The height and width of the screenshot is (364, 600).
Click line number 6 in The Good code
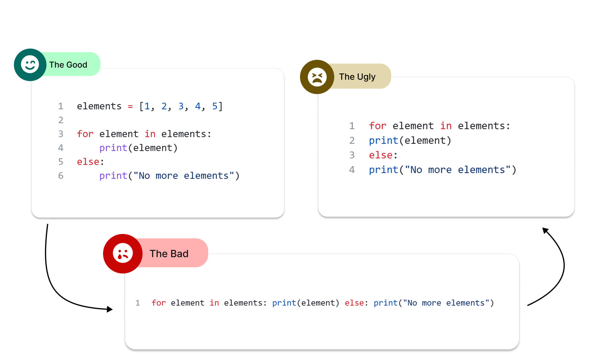point(61,176)
